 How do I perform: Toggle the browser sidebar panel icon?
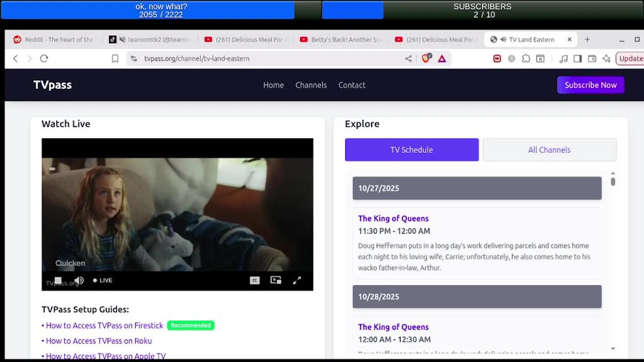[x=578, y=59]
